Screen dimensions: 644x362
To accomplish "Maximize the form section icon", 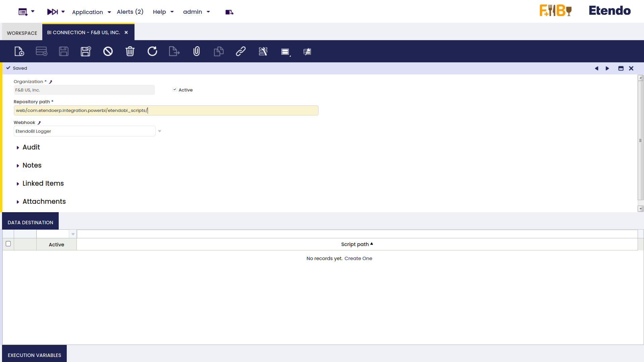I will pos(621,68).
